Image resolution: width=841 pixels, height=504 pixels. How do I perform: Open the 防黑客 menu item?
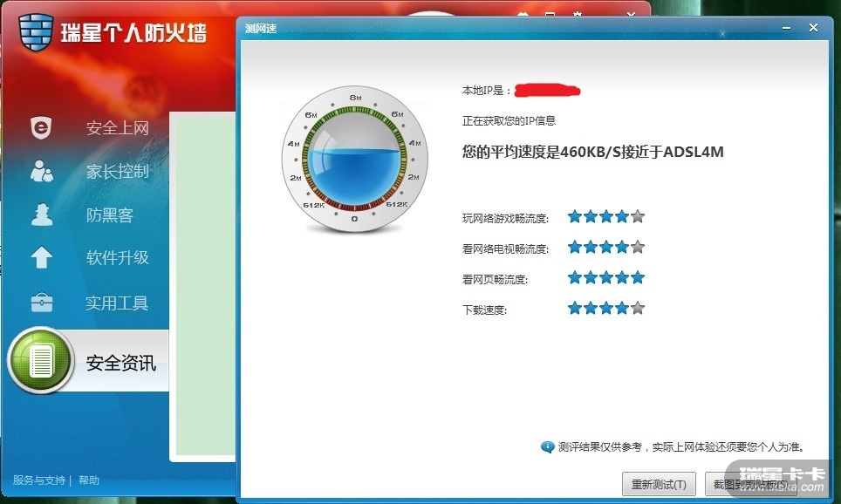[x=110, y=215]
